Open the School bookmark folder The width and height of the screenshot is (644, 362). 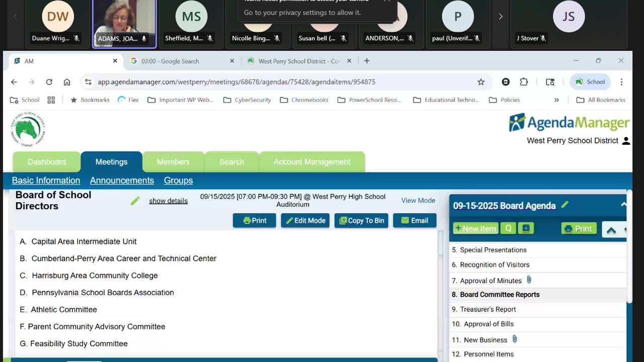pyautogui.click(x=25, y=100)
